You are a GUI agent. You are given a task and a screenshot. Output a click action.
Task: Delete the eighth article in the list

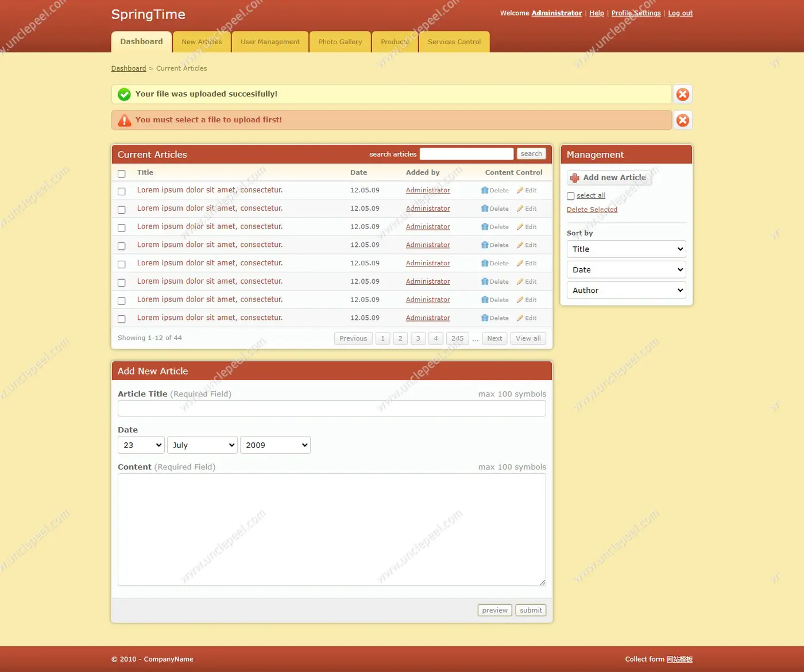[495, 318]
